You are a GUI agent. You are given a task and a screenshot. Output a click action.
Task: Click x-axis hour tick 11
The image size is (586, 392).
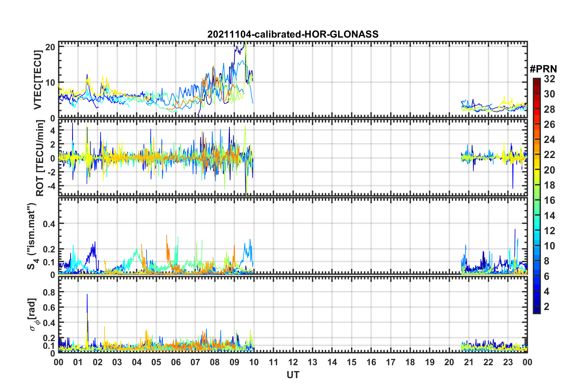click(x=274, y=362)
